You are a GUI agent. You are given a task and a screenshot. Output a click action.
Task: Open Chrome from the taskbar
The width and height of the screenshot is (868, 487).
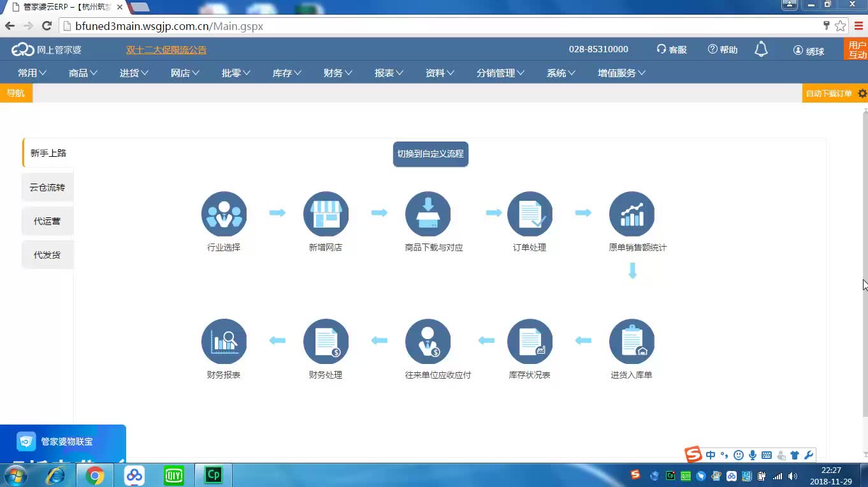(95, 476)
